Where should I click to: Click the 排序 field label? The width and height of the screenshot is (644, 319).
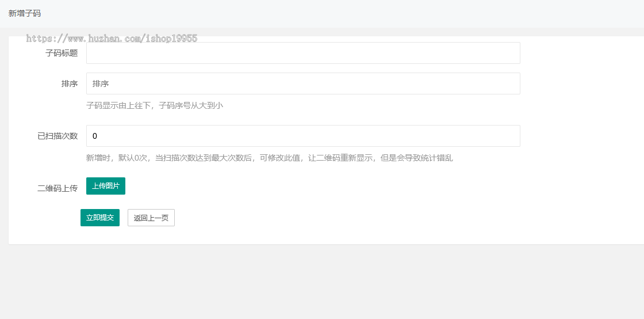(70, 83)
